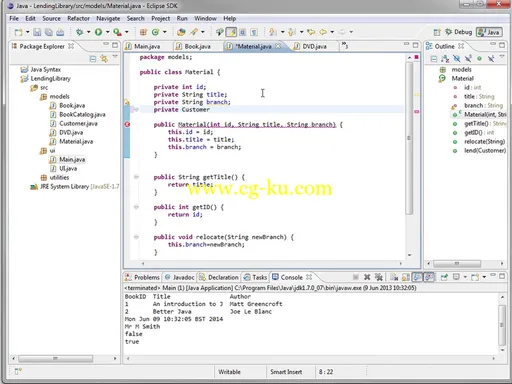
Task: Click error marker beside Material constructor line
Action: pyautogui.click(x=127, y=125)
